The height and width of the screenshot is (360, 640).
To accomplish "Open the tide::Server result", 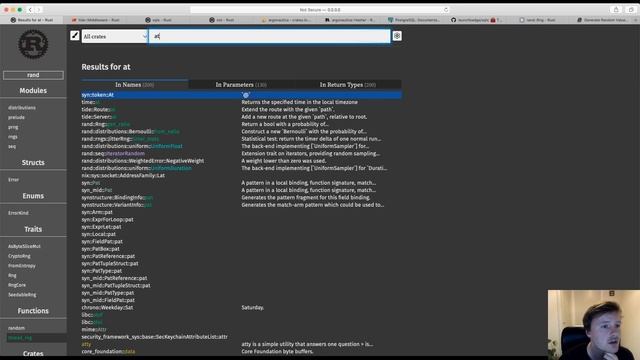I will click(x=241, y=117).
